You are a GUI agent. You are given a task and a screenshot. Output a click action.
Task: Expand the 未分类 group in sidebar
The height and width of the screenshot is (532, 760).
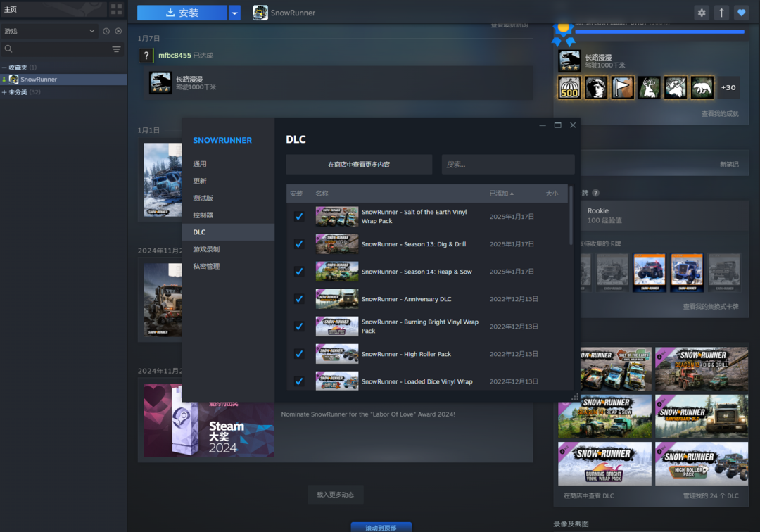[x=5, y=92]
